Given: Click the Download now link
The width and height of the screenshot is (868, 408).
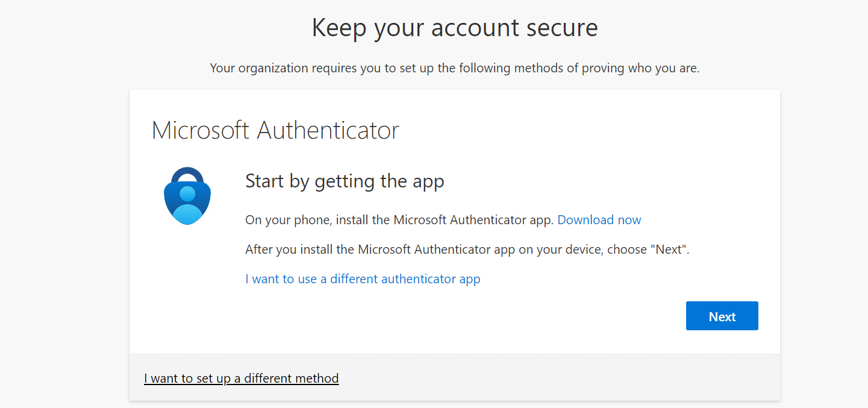Looking at the screenshot, I should [x=599, y=220].
